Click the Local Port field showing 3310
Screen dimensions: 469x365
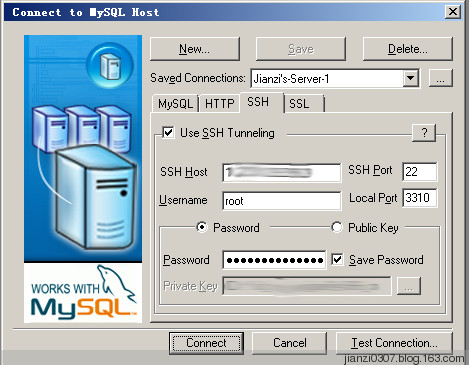coord(420,198)
